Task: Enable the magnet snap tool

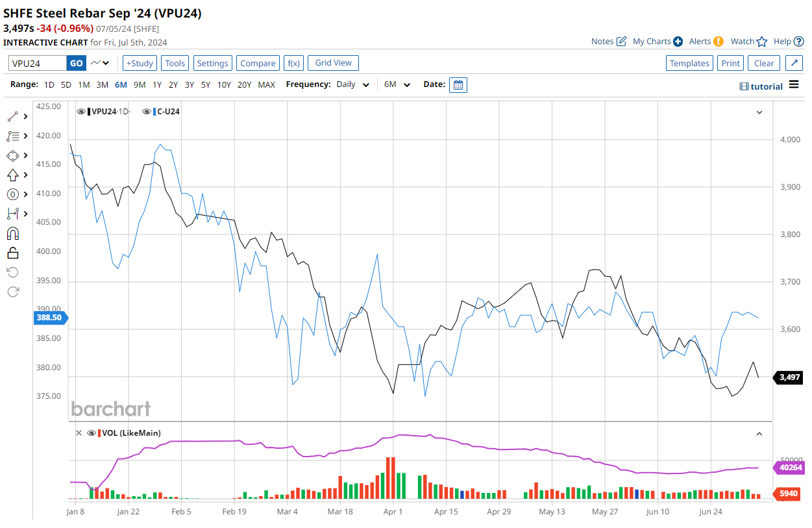Action: (x=13, y=233)
